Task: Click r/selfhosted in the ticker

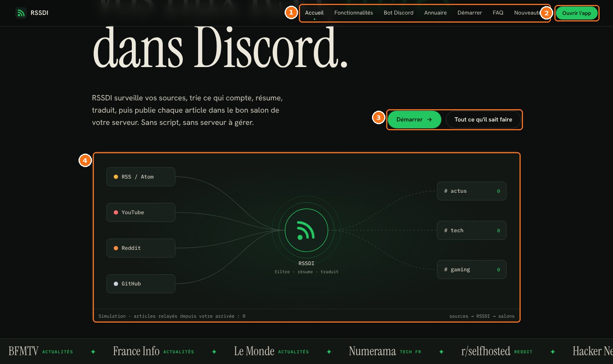Action: [x=485, y=351]
